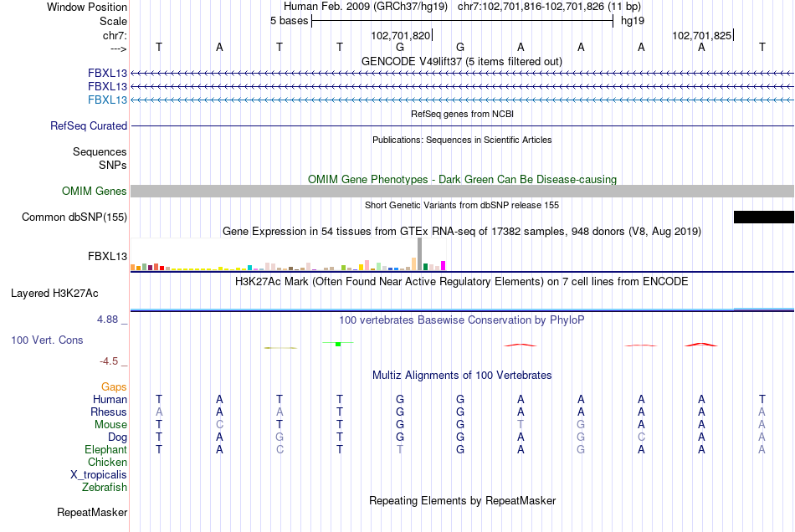Click the hg19 text beside the scale bar
This screenshot has width=795, height=532.
click(633, 21)
